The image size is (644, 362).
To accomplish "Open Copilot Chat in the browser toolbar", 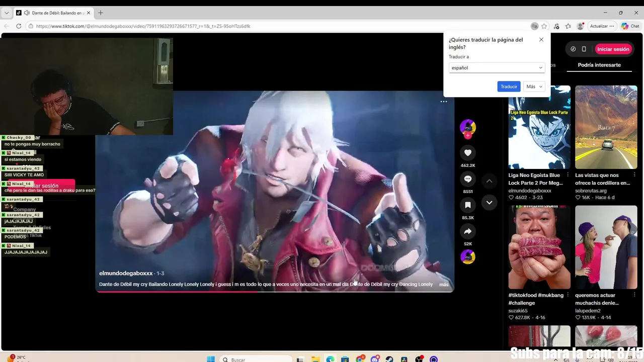I will coord(630,26).
